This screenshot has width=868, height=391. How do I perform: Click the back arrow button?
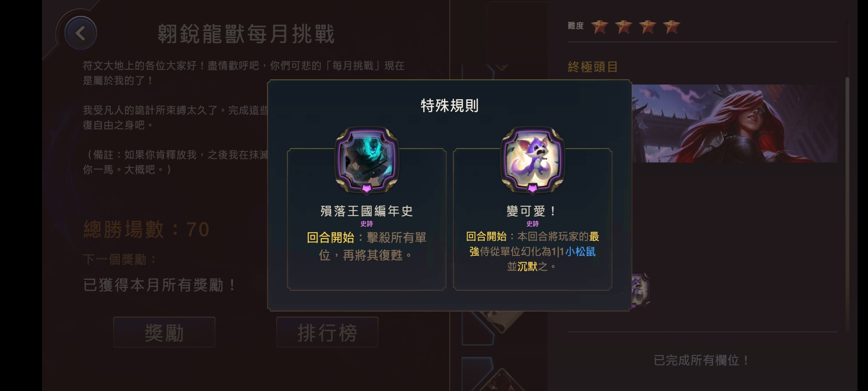[x=80, y=33]
